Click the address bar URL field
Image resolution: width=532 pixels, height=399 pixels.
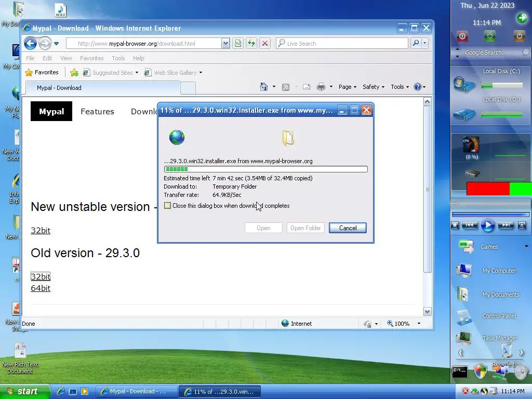pyautogui.click(x=144, y=44)
